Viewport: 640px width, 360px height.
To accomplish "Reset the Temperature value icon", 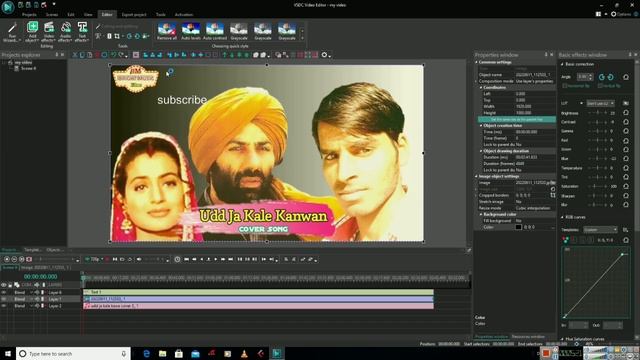I will 626,168.
